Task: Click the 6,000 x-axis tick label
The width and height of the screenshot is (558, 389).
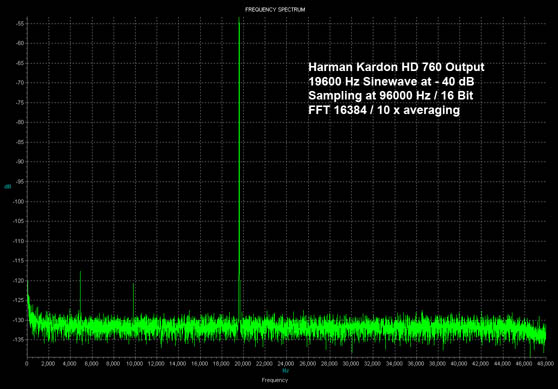Action: [91, 364]
